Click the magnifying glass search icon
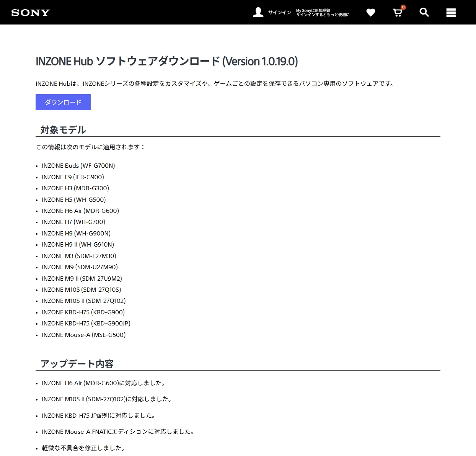 [424, 12]
